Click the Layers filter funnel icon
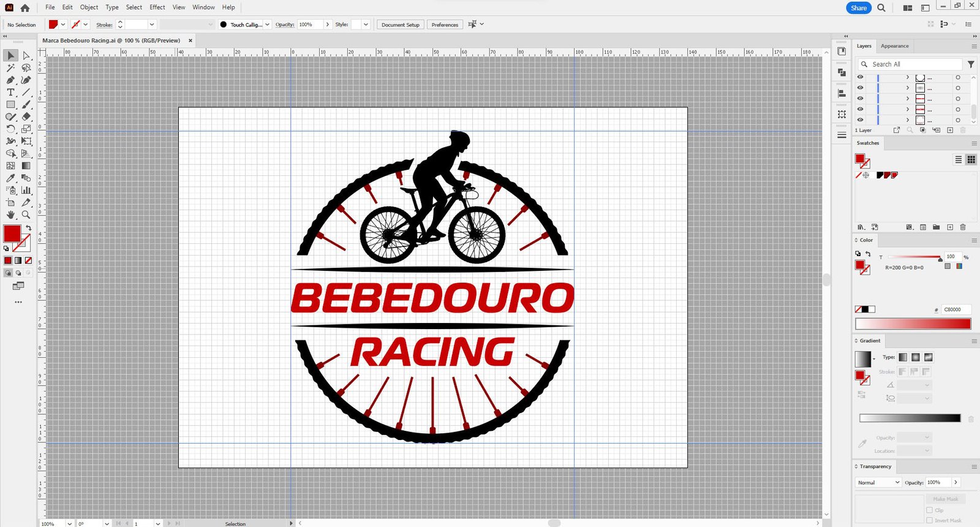The height and width of the screenshot is (527, 980). pos(971,64)
